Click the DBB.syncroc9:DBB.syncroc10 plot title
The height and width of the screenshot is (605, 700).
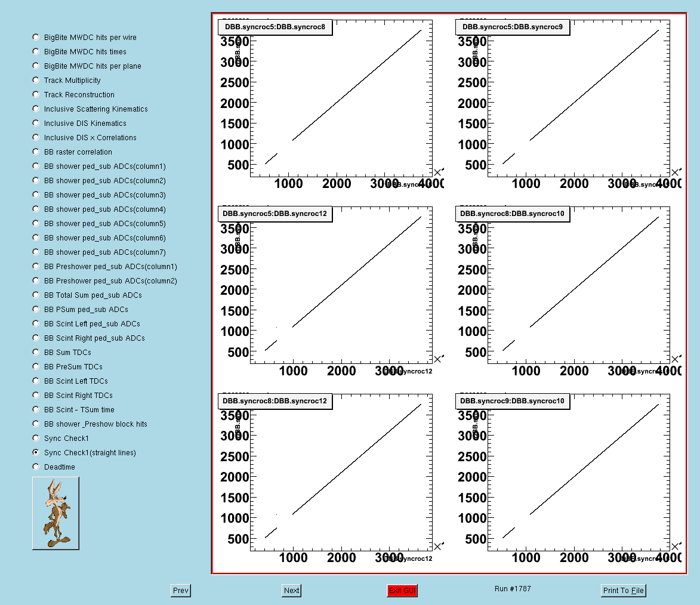pos(513,401)
